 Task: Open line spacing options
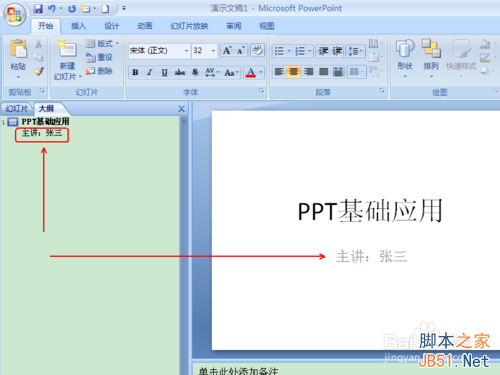click(x=356, y=51)
